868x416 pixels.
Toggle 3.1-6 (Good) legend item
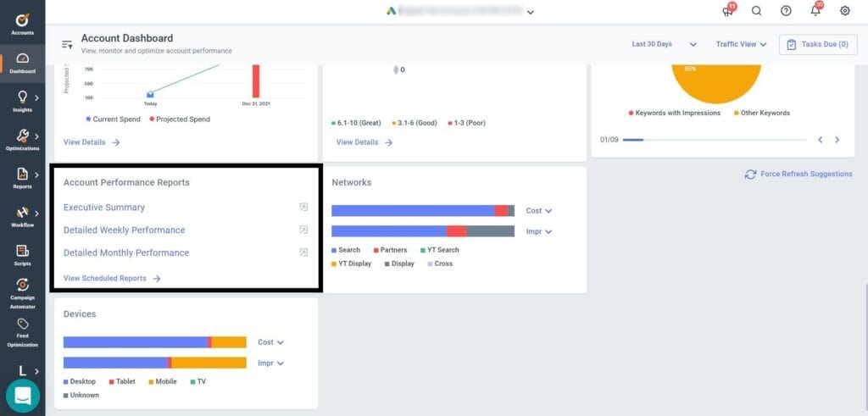[x=415, y=124]
